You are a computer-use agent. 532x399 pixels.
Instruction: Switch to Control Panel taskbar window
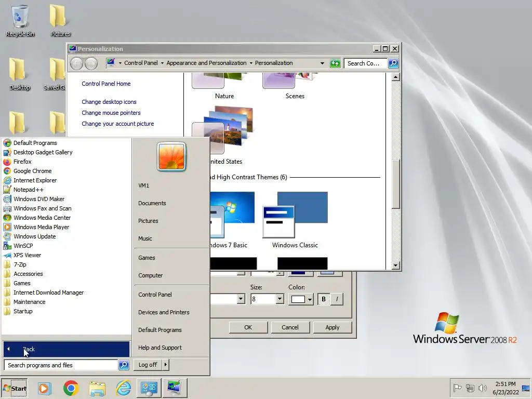pos(149,388)
